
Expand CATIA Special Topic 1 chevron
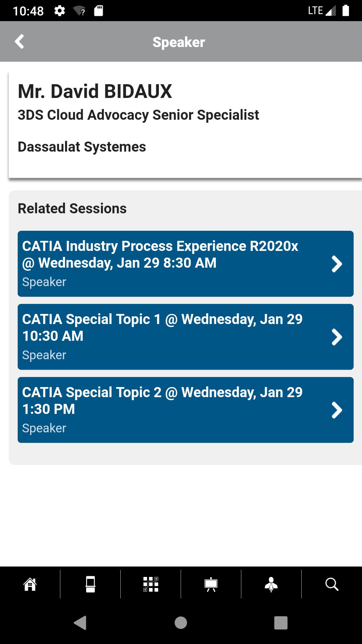337,337
